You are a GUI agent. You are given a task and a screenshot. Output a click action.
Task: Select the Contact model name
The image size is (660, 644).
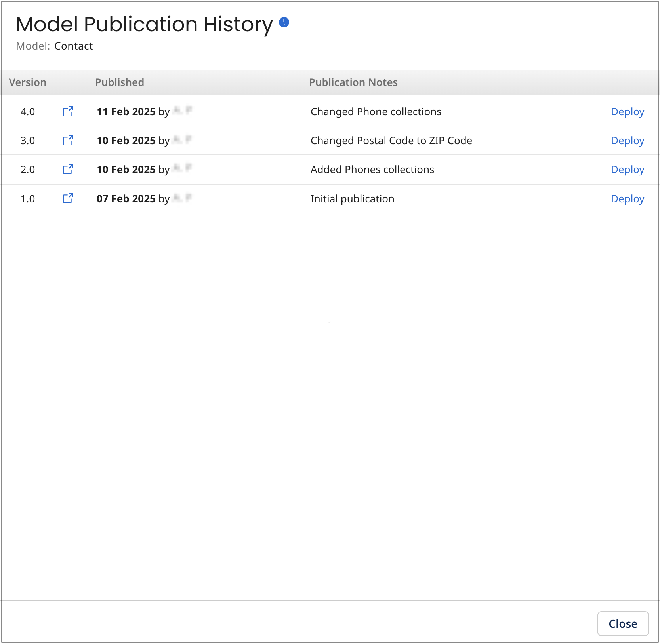[74, 46]
